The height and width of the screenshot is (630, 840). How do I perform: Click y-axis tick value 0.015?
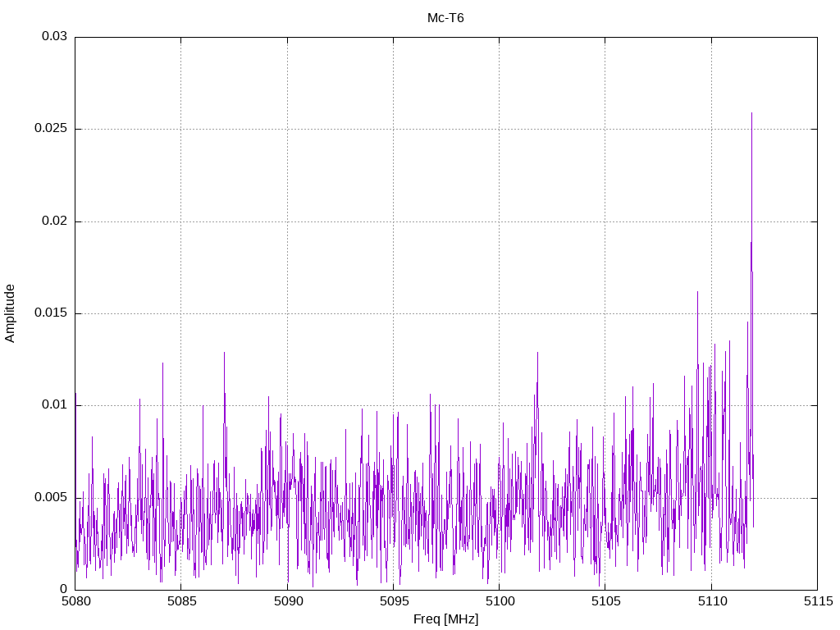pos(51,313)
